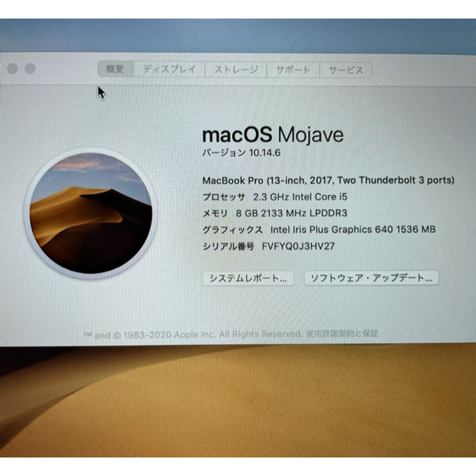Show the サービス tab
The width and height of the screenshot is (476, 476).
tap(346, 70)
